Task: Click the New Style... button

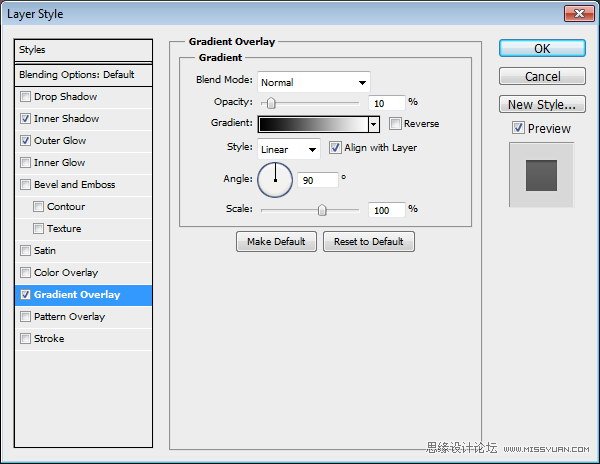Action: tap(542, 104)
